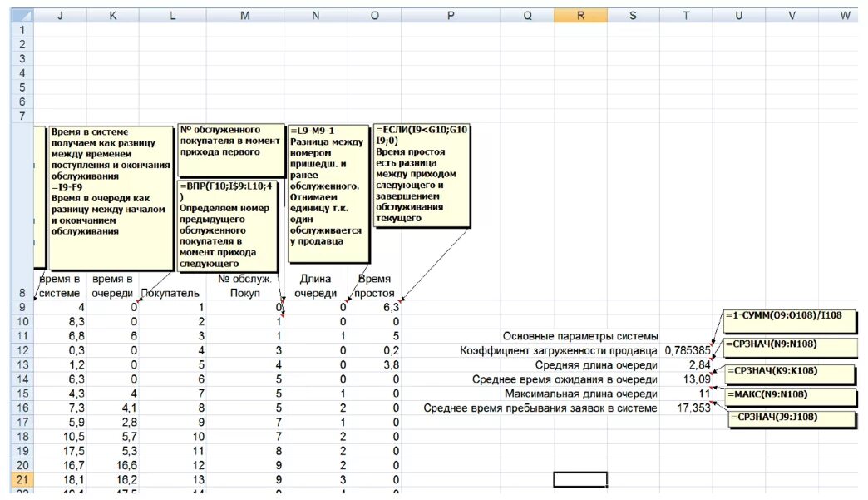Click cell with value 16,2
The height and width of the screenshot is (500, 868).
pos(113,480)
